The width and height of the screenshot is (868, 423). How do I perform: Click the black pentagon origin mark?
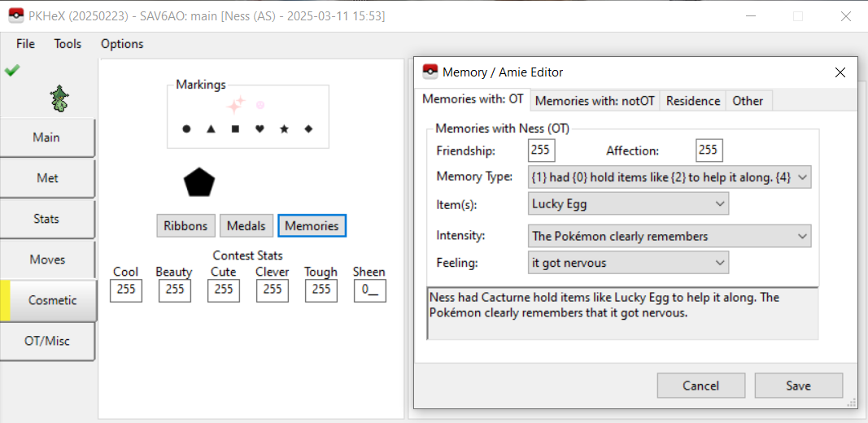[x=199, y=182]
